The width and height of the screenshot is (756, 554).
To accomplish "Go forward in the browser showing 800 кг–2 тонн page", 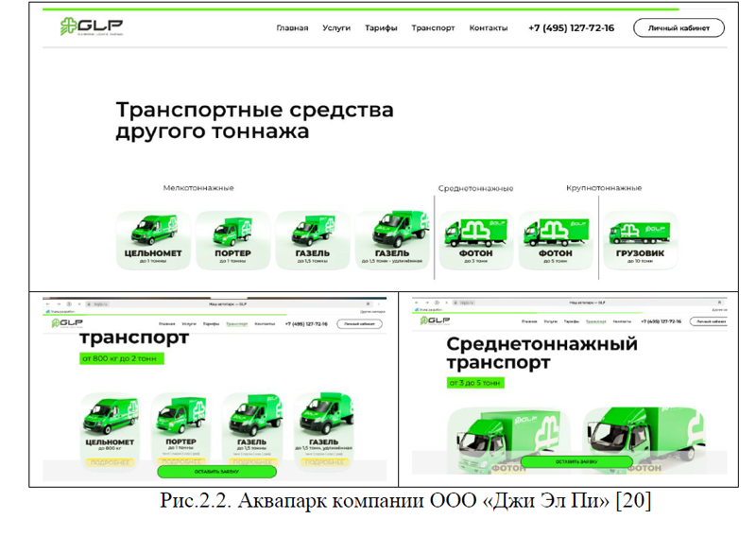I will coord(59,304).
